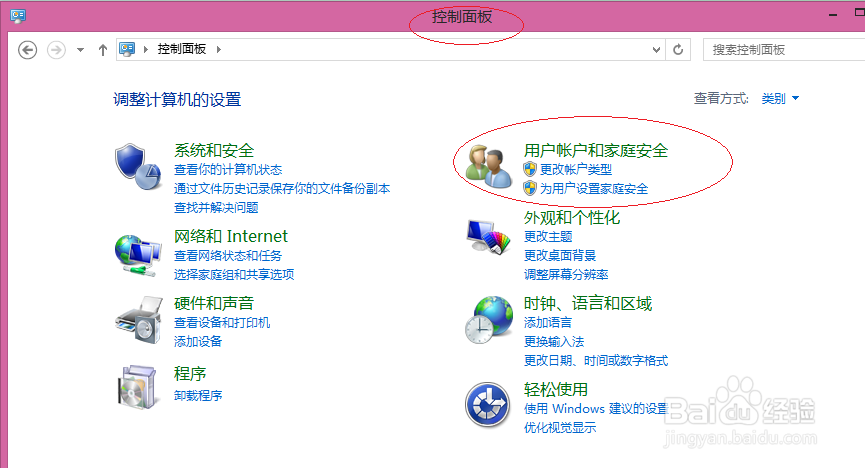
Task: Click 查找并解决问题 link
Action: pos(216,208)
